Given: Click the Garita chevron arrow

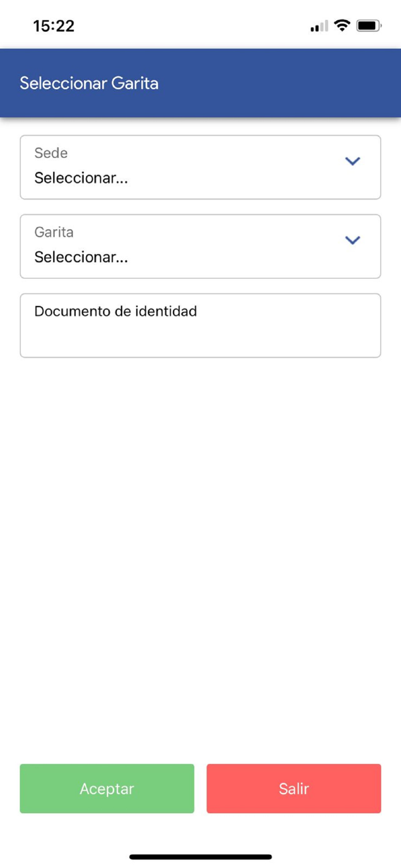Looking at the screenshot, I should click(352, 240).
